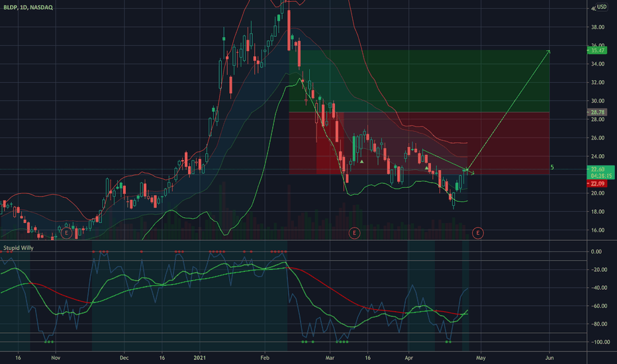Select the red 22.09 stop price label
The width and height of the screenshot is (617, 364).
(596, 184)
